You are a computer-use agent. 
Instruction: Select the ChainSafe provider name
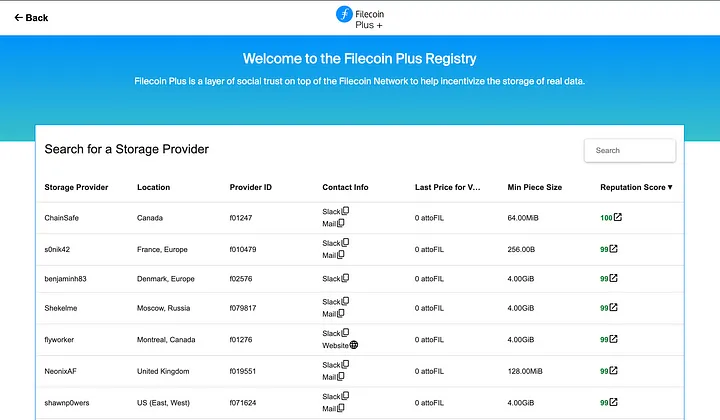pyautogui.click(x=62, y=218)
